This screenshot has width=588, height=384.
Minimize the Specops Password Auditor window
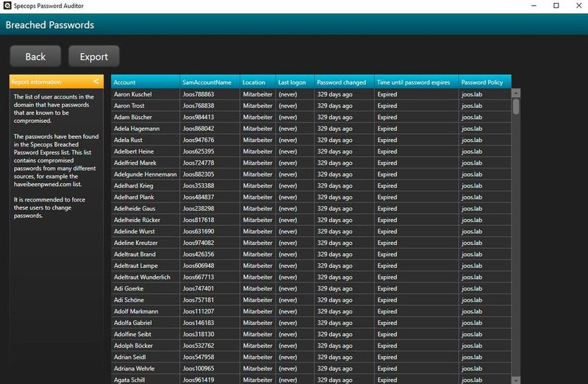click(x=534, y=6)
